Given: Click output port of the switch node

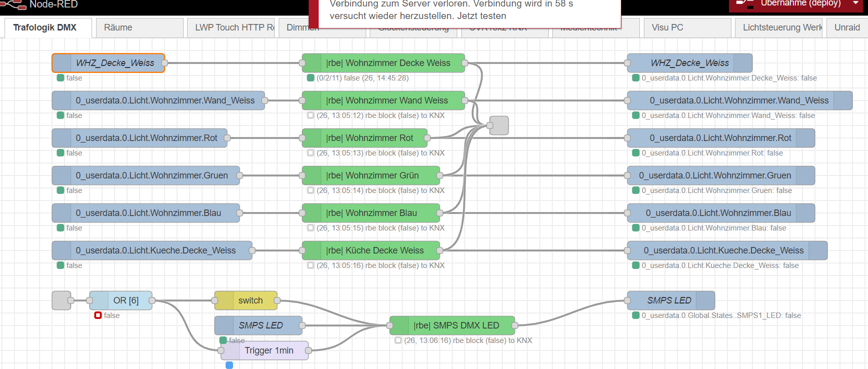Looking at the screenshot, I should (x=277, y=300).
